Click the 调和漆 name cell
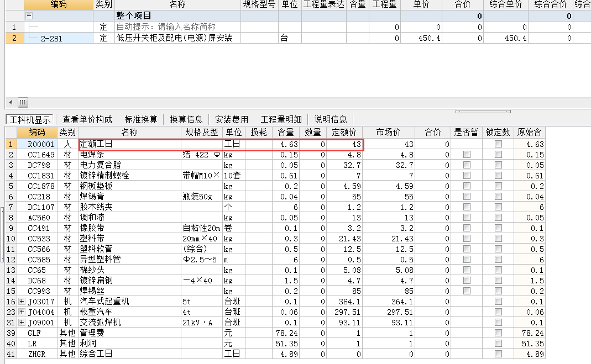Viewport: 591px width, 364px height. (x=130, y=218)
